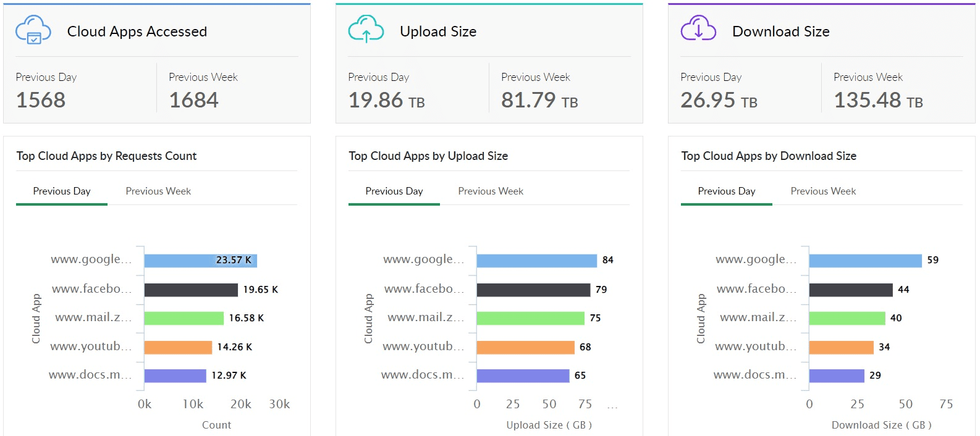Switch to Previous Week in Download Size chart
Screen dimensions: 980x436
click(823, 191)
